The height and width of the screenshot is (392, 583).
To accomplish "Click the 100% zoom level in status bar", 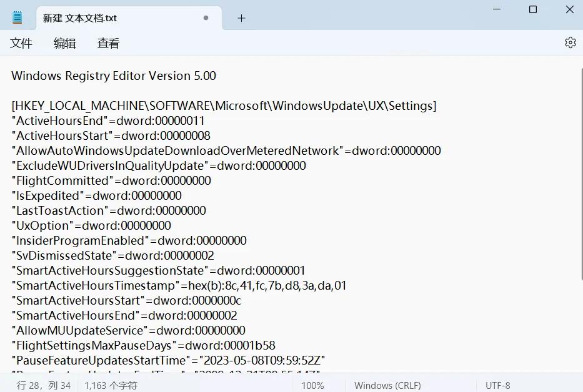I will 312,385.
